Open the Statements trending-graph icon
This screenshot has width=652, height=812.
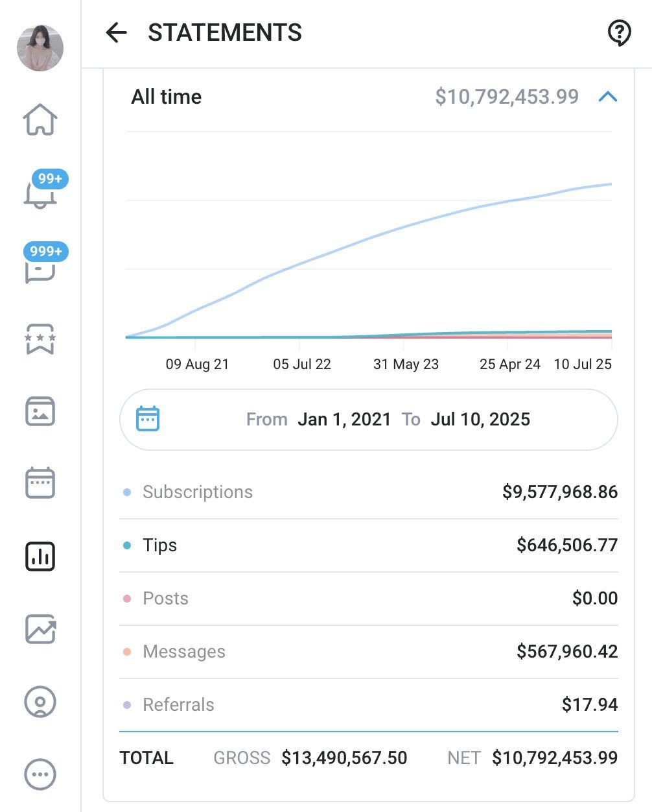41,629
